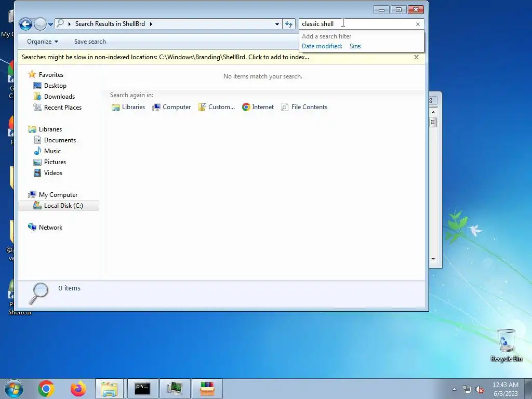This screenshot has height=399, width=532.
Task: Open the WinRAR books icon on taskbar
Action: tap(207, 389)
